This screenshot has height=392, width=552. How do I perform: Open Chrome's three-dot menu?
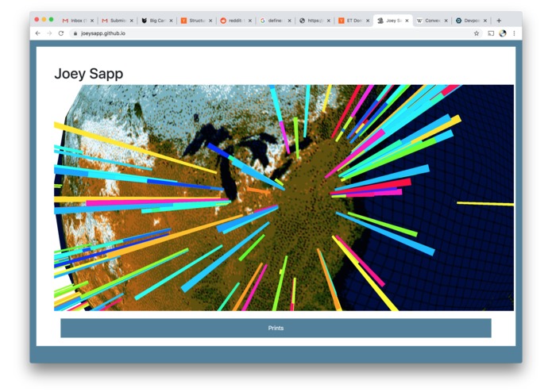pyautogui.click(x=514, y=33)
